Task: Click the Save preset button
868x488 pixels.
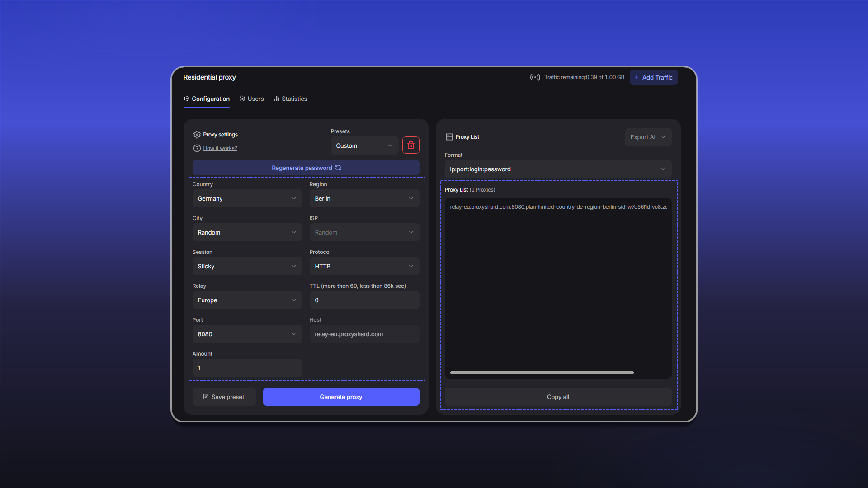Action: click(x=224, y=397)
